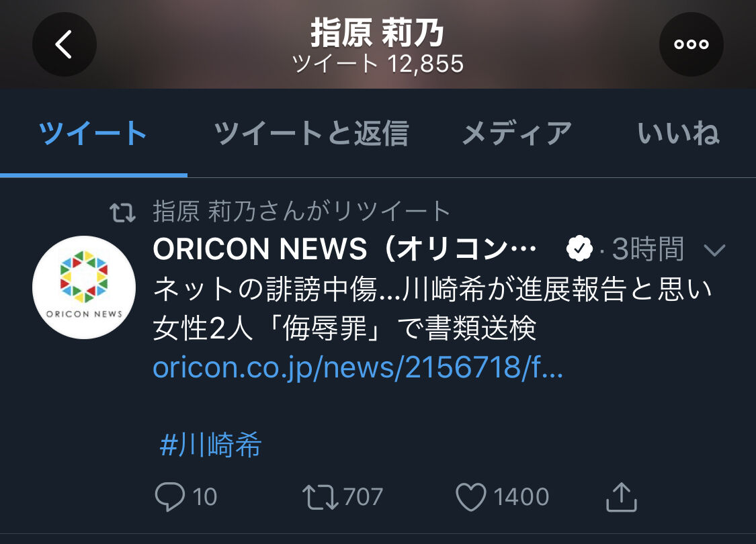Screen dimensions: 756x544
Task: Open the ORICON NEWS profile avatar
Action: [x=84, y=287]
